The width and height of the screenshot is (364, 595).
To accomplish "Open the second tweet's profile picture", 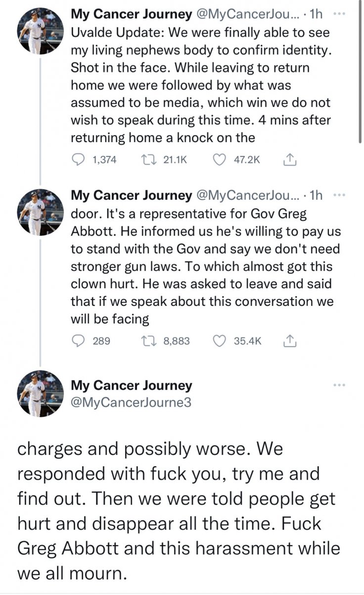I will tap(37, 212).
